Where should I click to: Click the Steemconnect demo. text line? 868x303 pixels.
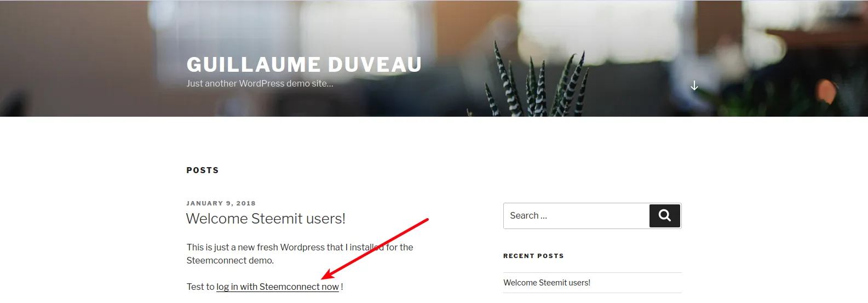(x=230, y=261)
